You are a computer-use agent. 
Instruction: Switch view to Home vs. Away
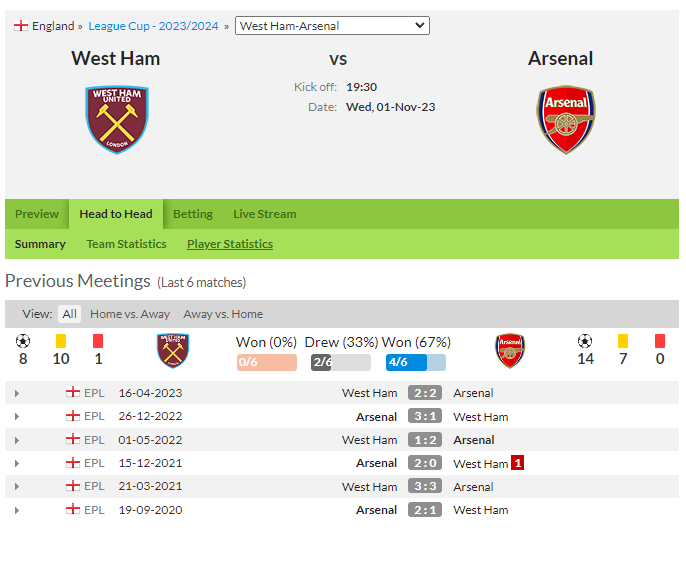[x=130, y=314]
